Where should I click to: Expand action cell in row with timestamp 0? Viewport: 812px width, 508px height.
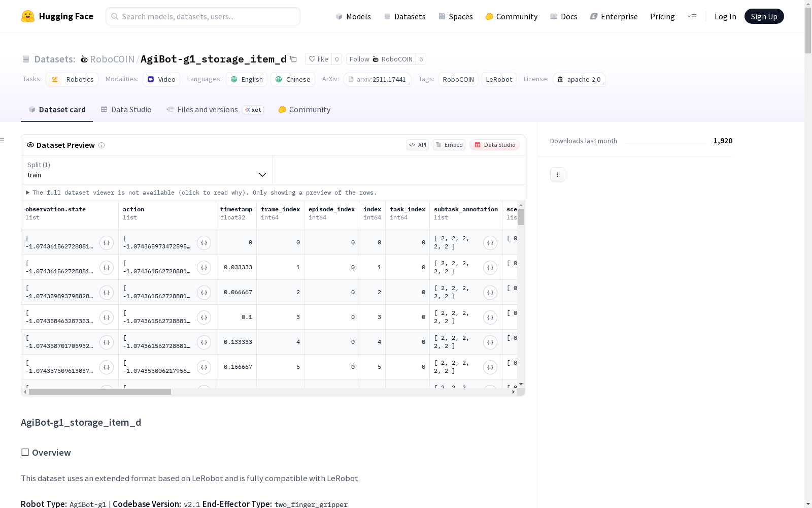(x=204, y=243)
